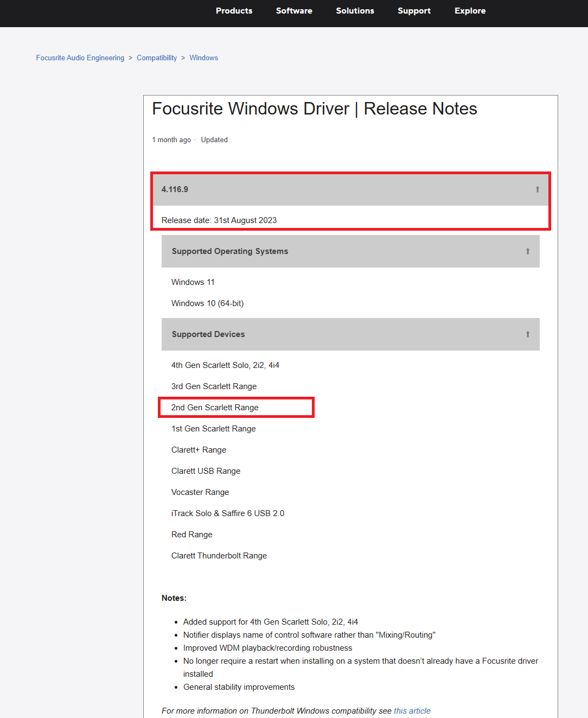Open the Explore menu
588x718 pixels.
[470, 11]
